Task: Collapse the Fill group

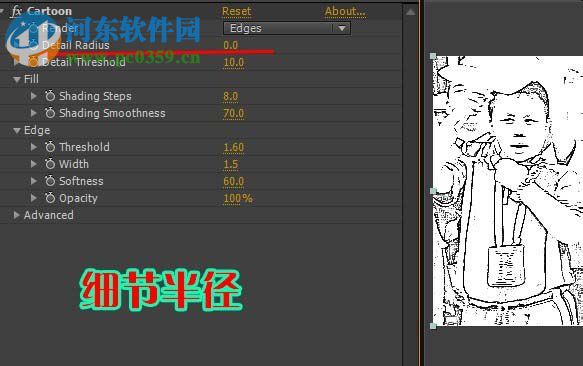Action: [16, 79]
